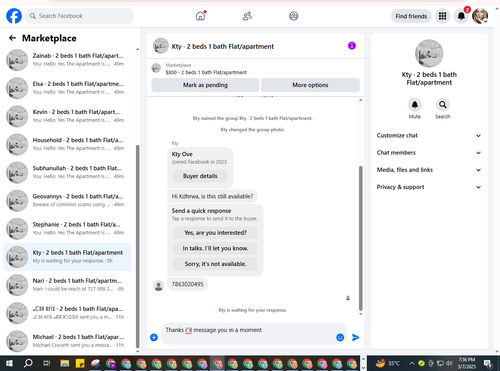Open Kevin conversation
The height and width of the screenshot is (371, 500).
click(x=68, y=116)
